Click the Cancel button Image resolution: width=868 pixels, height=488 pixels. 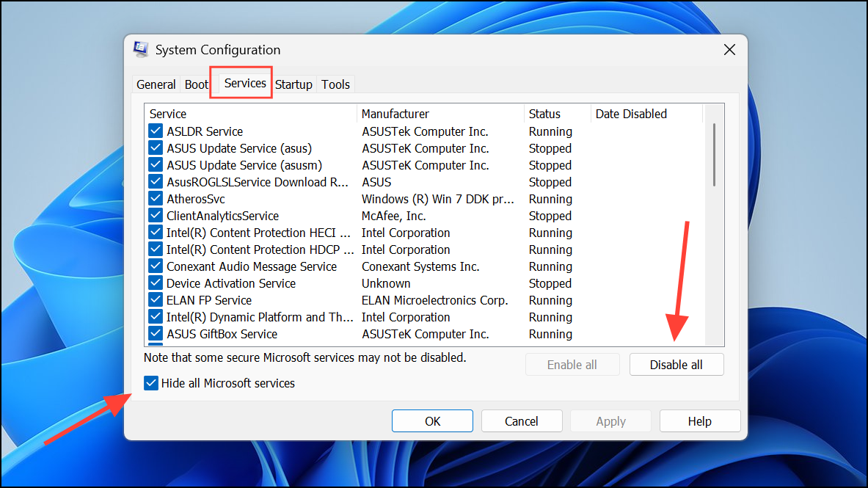[x=522, y=421]
